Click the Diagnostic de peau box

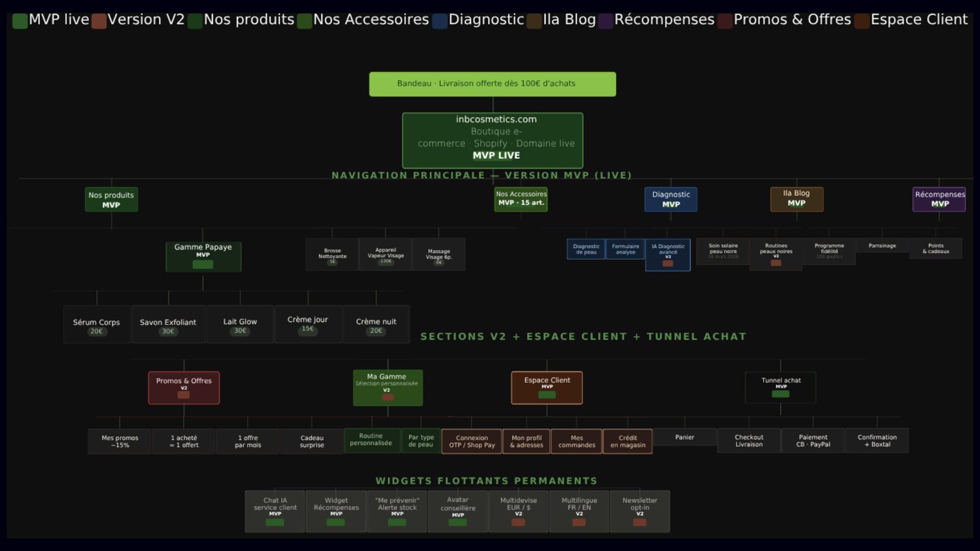[586, 249]
